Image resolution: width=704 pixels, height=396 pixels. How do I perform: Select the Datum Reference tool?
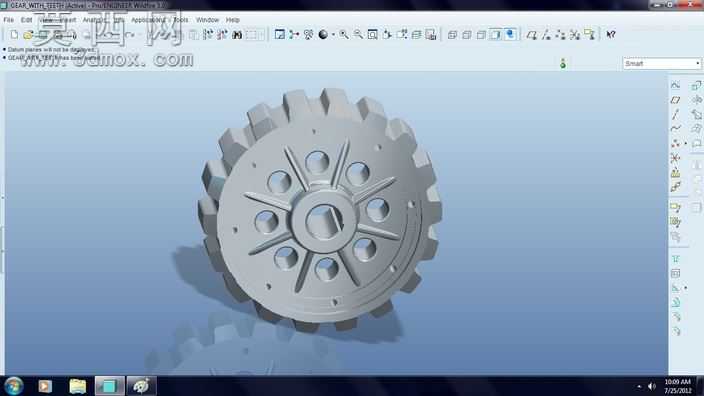(x=675, y=187)
